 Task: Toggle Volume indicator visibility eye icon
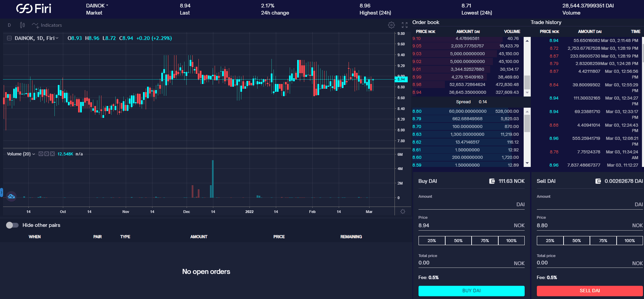tap(41, 154)
